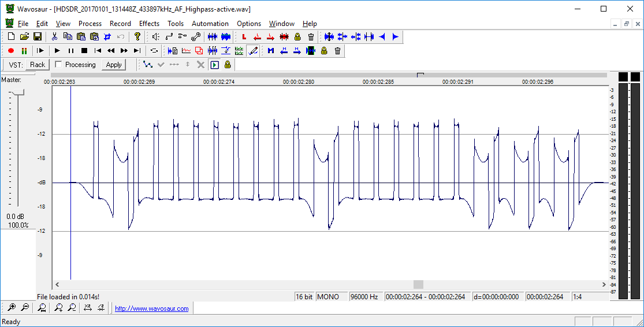Viewport: 644px width, 327px height.
Task: Open the Tools menu
Action: click(x=176, y=24)
